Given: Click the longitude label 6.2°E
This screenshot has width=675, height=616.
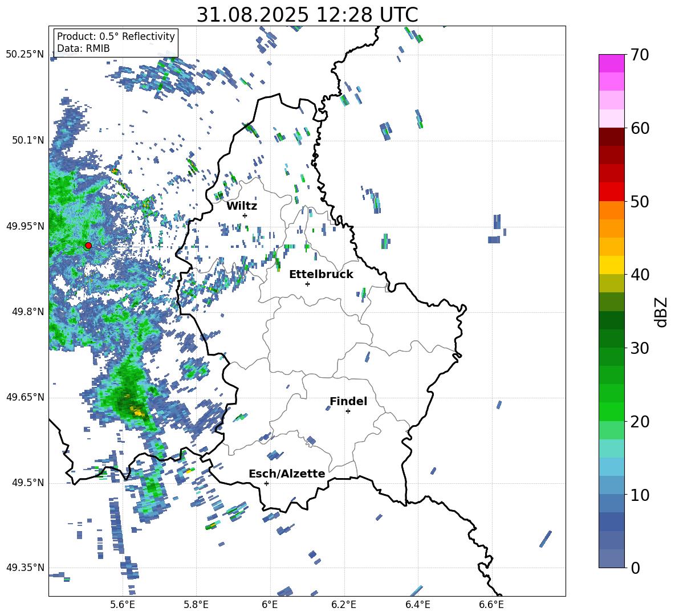Looking at the screenshot, I should [344, 605].
